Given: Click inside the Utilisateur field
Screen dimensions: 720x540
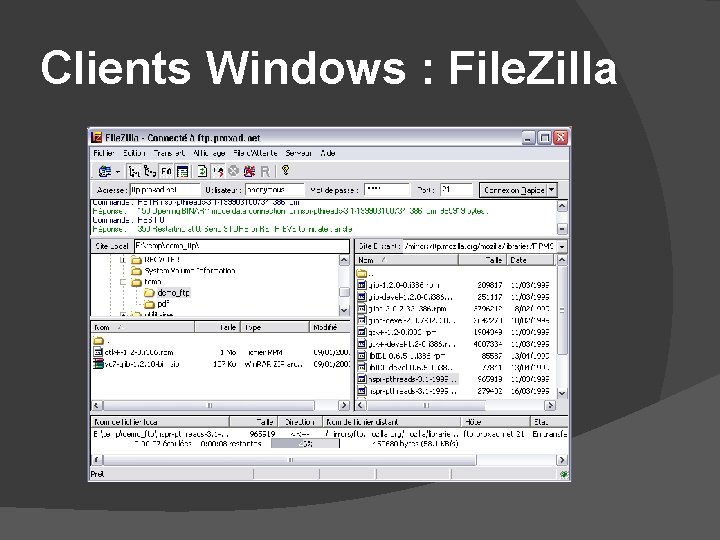Looking at the screenshot, I should pos(275,190).
